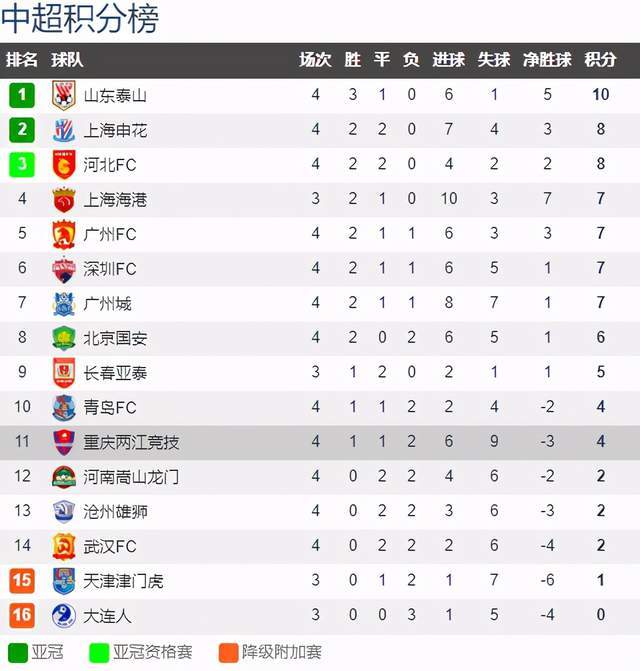640x671 pixels.
Task: Select the 大连人 club emblem
Action: coord(64,616)
